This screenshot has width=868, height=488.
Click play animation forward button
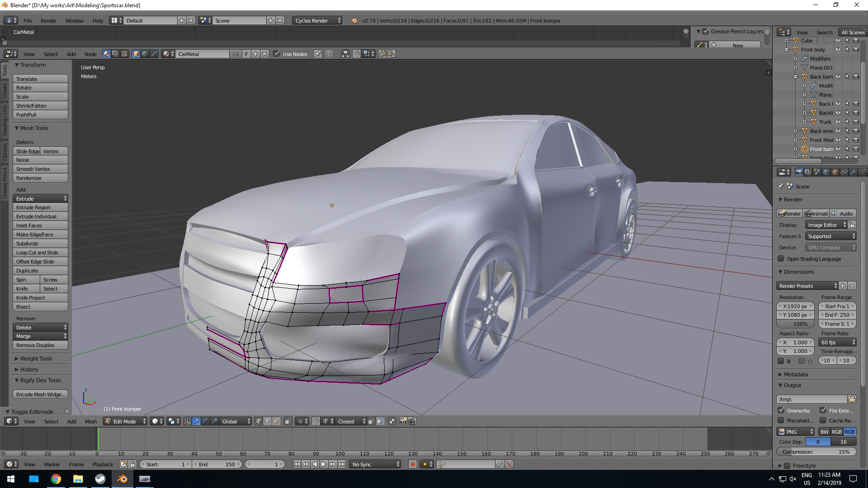(324, 464)
